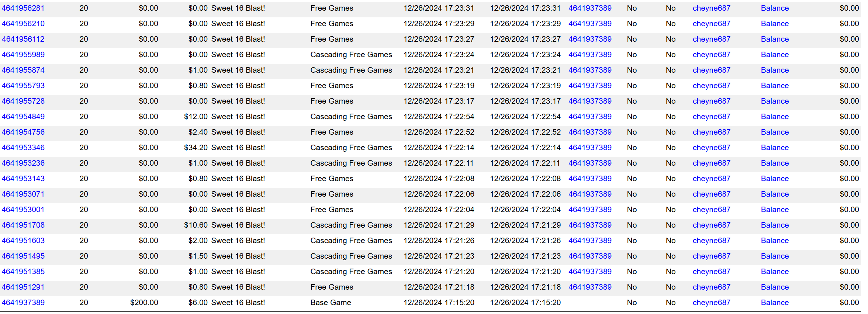
Task: Open cheyne687 profile in row 4641953236
Action: click(x=711, y=163)
